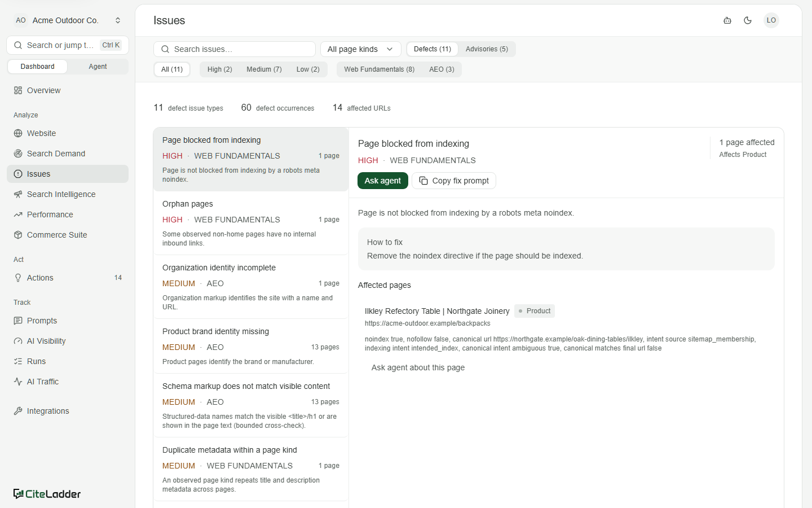Click the Performance trend icon

pos(18,214)
